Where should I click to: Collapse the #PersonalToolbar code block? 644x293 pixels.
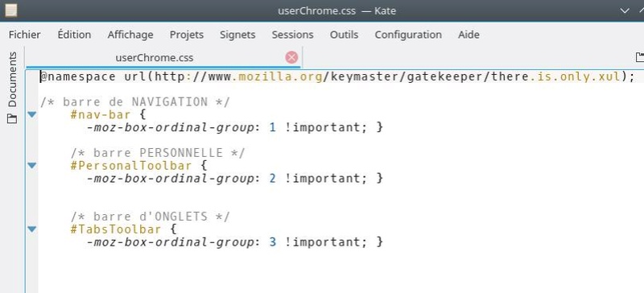32,166
